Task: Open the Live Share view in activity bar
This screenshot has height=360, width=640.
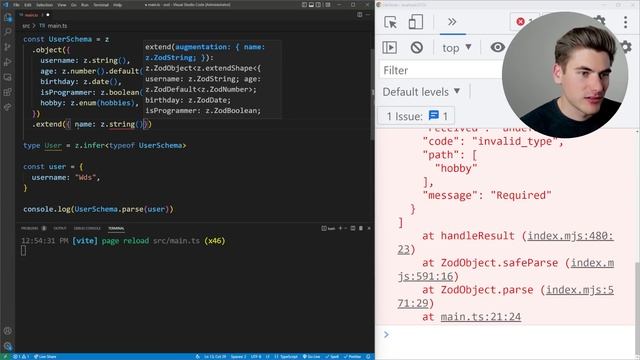Action: [7, 107]
